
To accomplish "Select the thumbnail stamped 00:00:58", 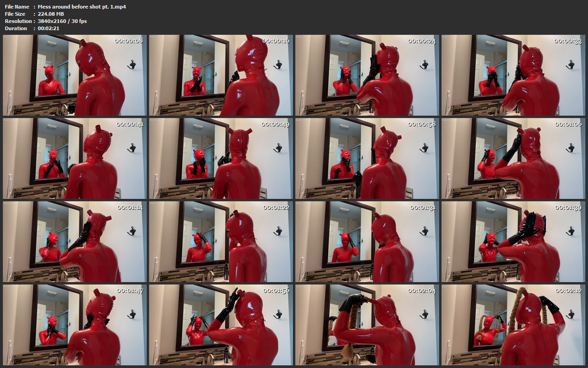I will [x=367, y=158].
